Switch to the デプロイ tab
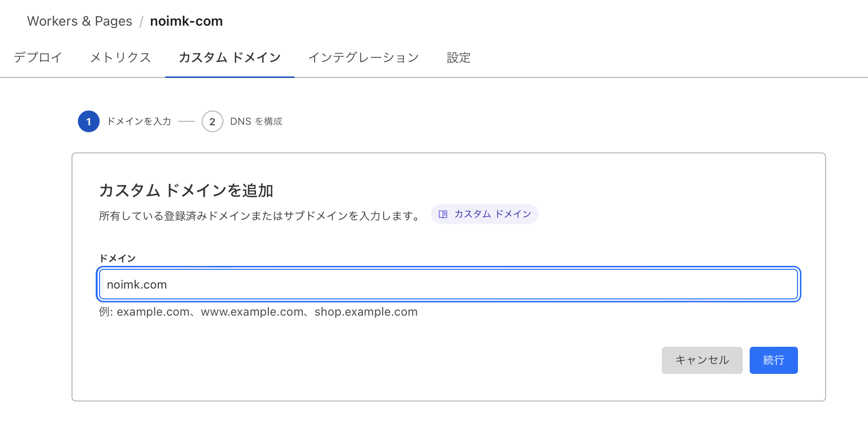Image resolution: width=868 pixels, height=439 pixels. point(38,58)
